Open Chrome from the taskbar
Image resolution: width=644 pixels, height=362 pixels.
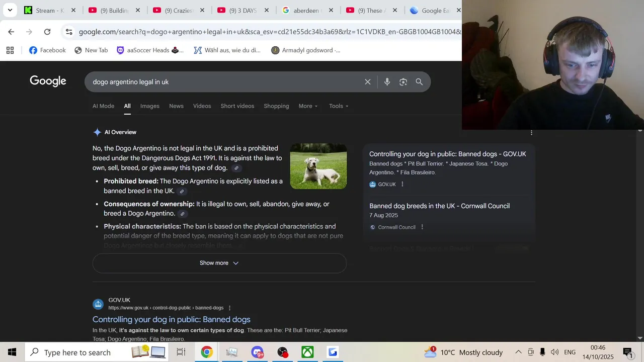pos(206,352)
